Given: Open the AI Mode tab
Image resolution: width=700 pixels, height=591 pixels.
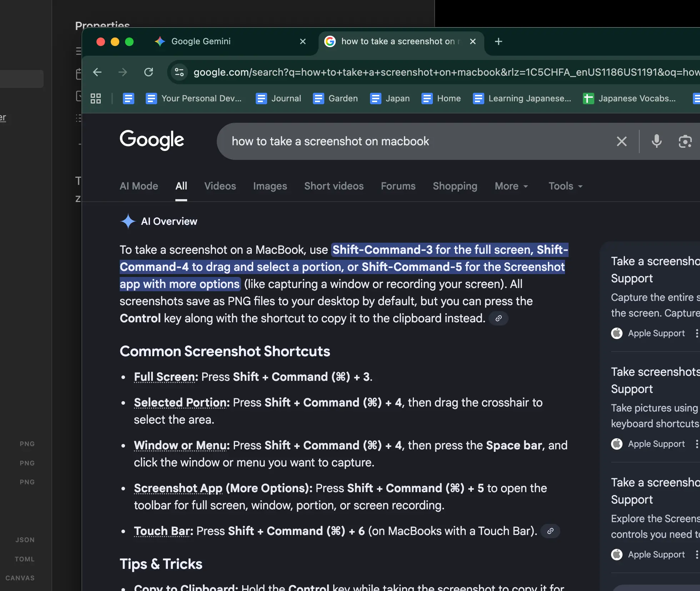Looking at the screenshot, I should click(x=139, y=186).
